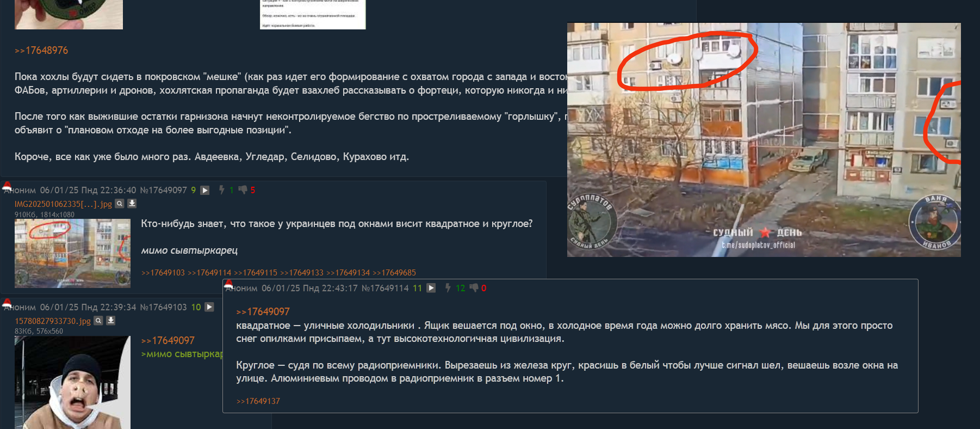Like post №17649114 with lightning icon
Viewport: 980px width, 429px height.
(x=448, y=288)
